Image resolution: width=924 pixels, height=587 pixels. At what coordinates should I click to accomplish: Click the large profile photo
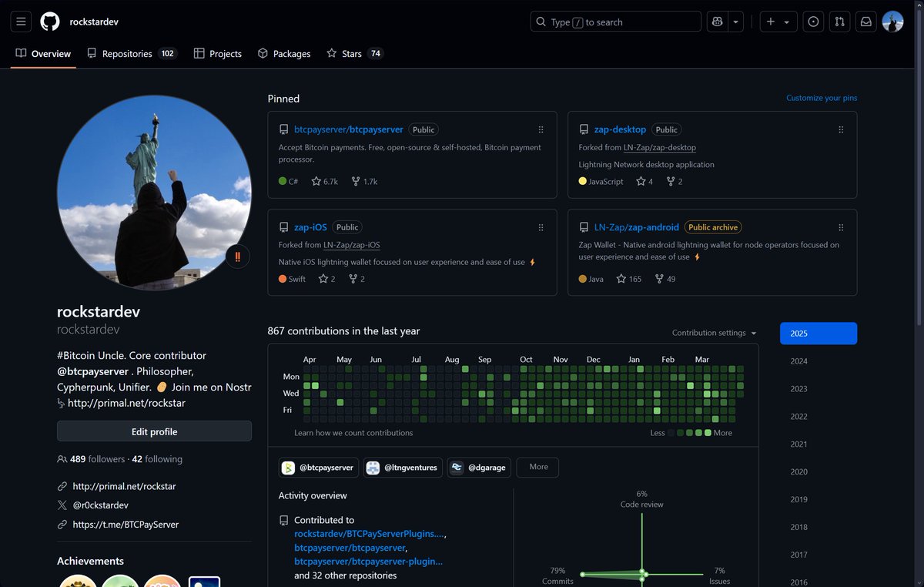coord(154,193)
